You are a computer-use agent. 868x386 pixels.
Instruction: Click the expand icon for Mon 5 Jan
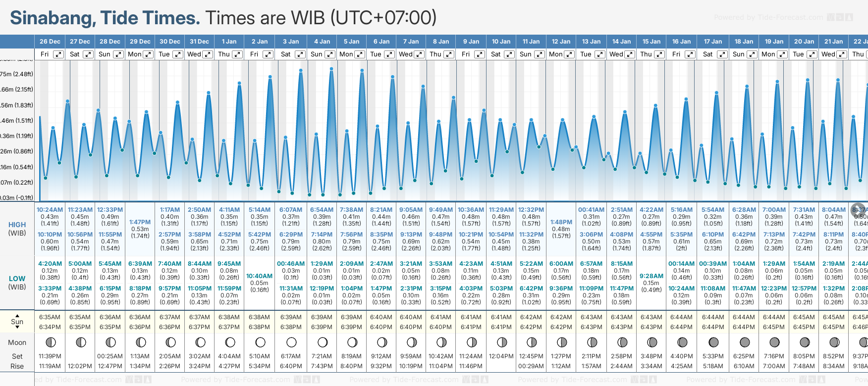(360, 54)
